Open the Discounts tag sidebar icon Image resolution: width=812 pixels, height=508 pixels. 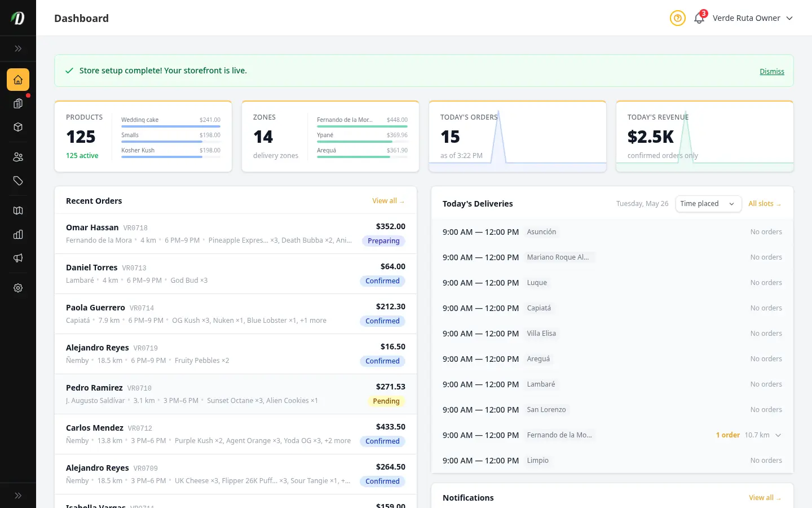click(x=18, y=181)
